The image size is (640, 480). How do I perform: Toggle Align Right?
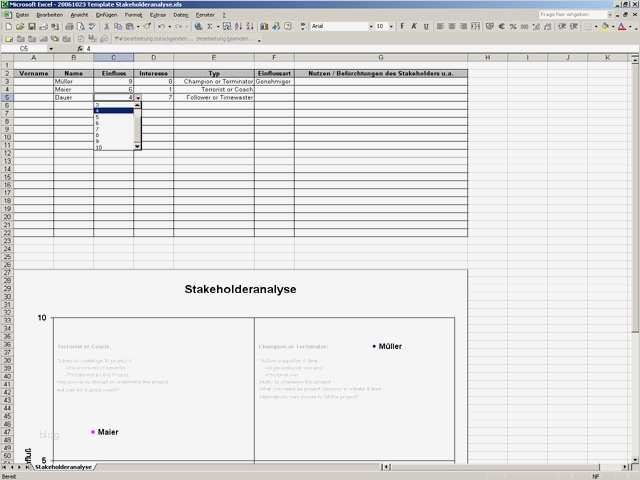tap(463, 27)
